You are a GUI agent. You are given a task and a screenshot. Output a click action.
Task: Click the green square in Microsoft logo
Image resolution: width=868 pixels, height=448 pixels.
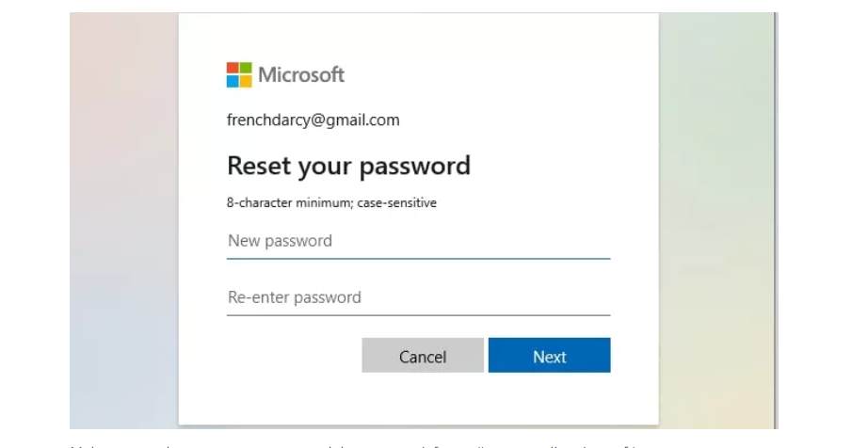click(246, 69)
